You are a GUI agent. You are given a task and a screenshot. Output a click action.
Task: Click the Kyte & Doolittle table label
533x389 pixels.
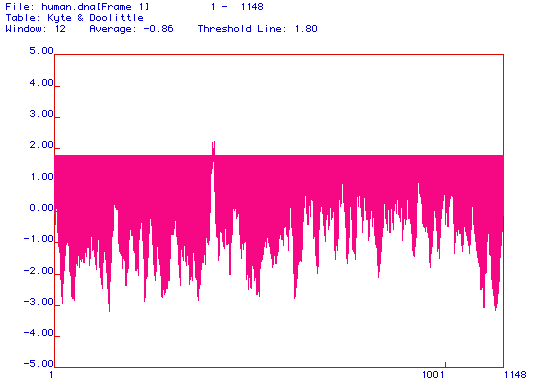click(x=96, y=18)
